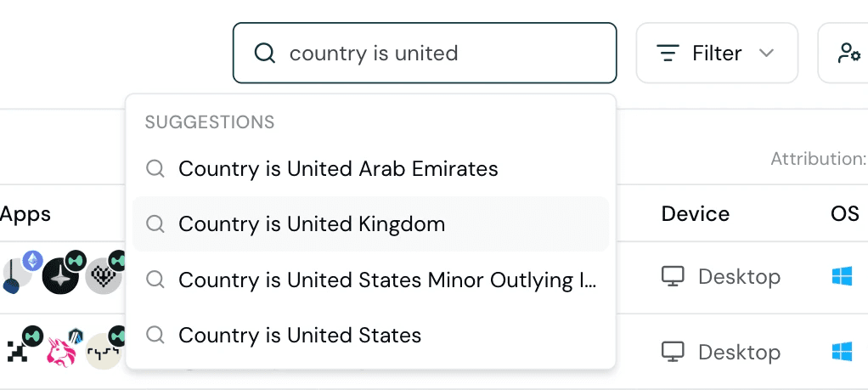
Task: Expand the Filter chevron arrow
Action: click(765, 54)
